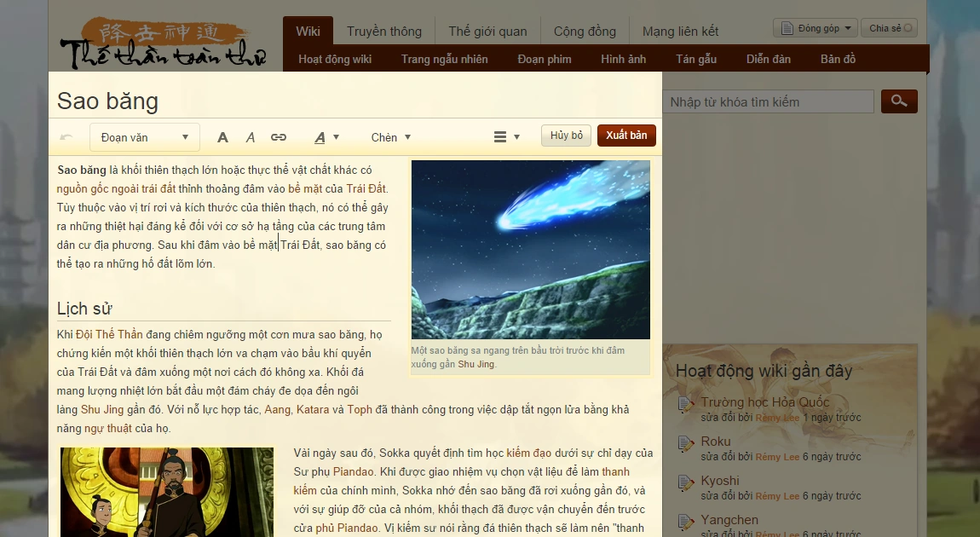The width and height of the screenshot is (980, 537).
Task: Open Trang ngẫu nhiên random page
Action: tap(444, 60)
